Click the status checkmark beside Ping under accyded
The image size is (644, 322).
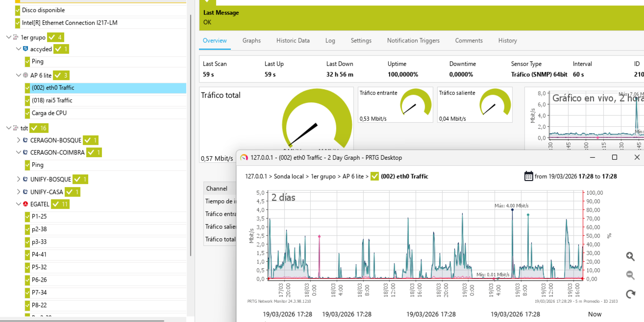coord(27,61)
